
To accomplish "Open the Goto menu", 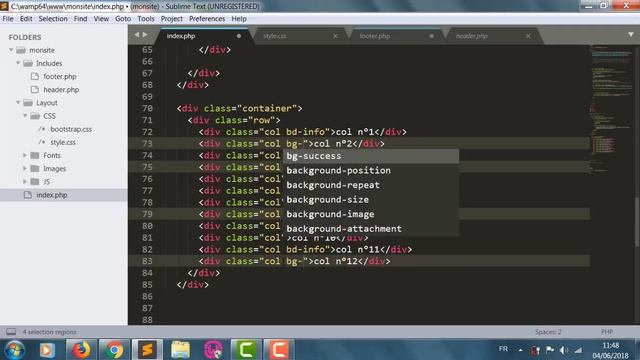I will click(123, 19).
